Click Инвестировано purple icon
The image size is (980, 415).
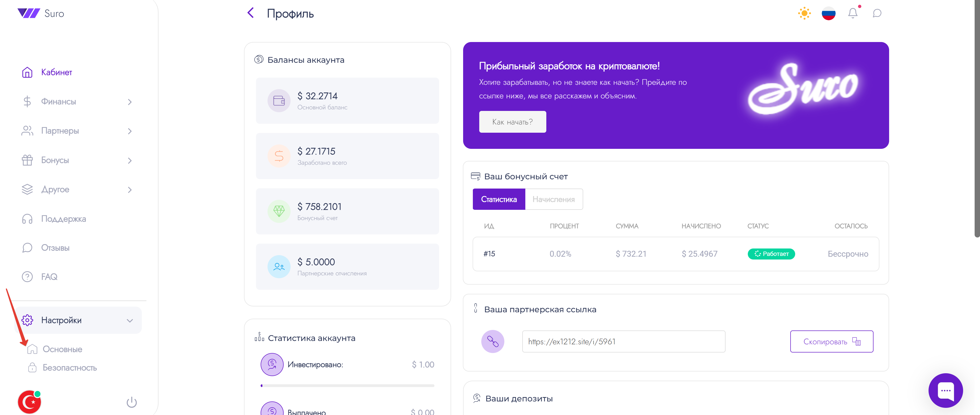272,365
